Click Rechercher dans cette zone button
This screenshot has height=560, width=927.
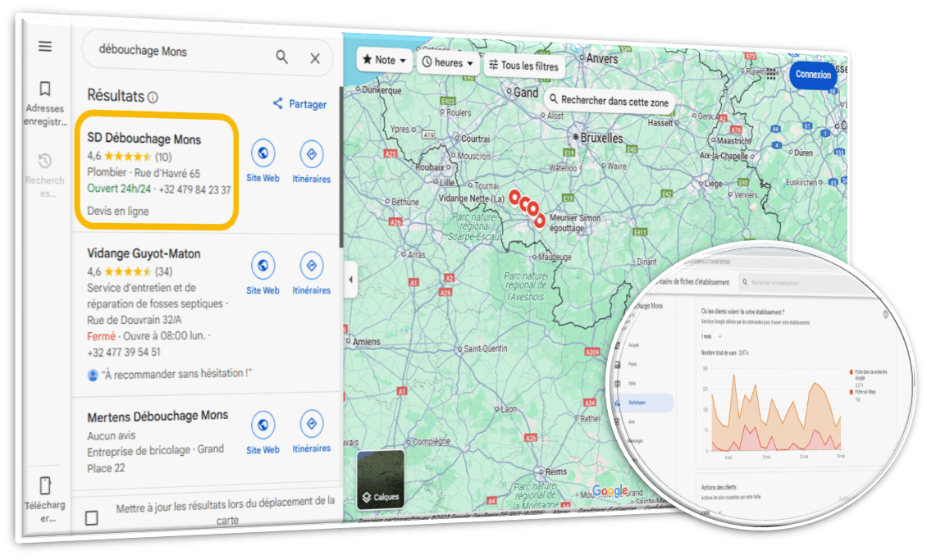point(609,100)
